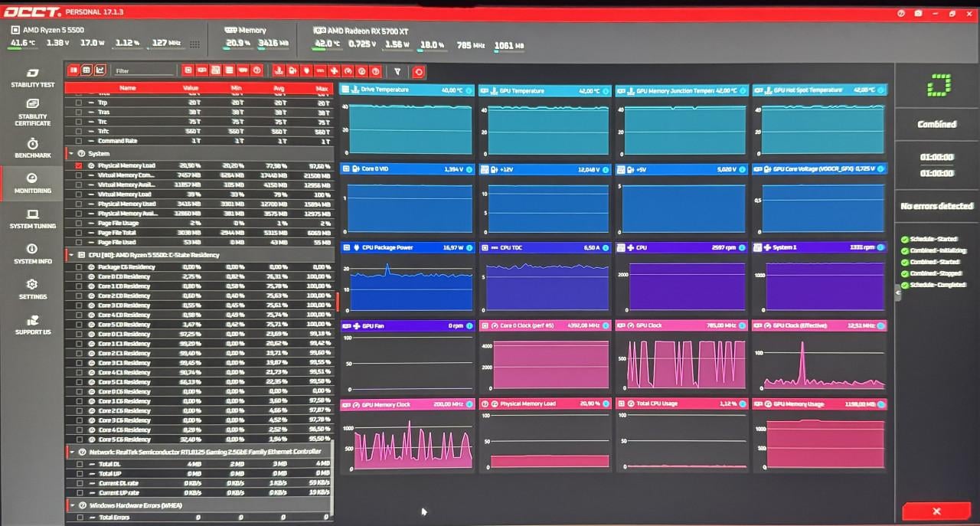Click the red X button bottom right
The height and width of the screenshot is (526, 980).
936,511
